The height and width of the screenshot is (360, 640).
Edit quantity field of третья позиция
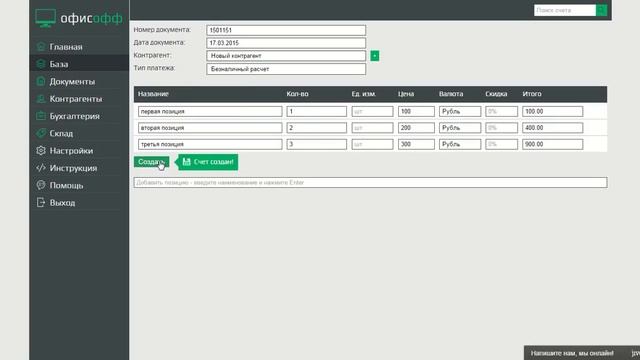pyautogui.click(x=317, y=144)
